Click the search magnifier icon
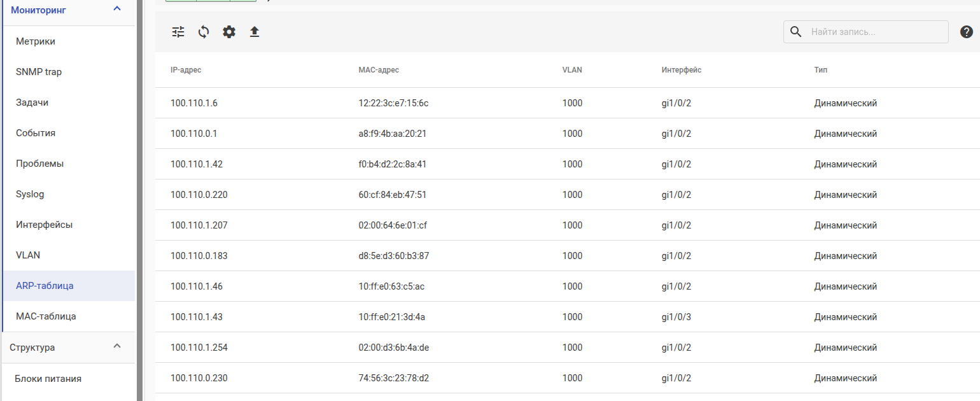Image resolution: width=980 pixels, height=401 pixels. [795, 32]
